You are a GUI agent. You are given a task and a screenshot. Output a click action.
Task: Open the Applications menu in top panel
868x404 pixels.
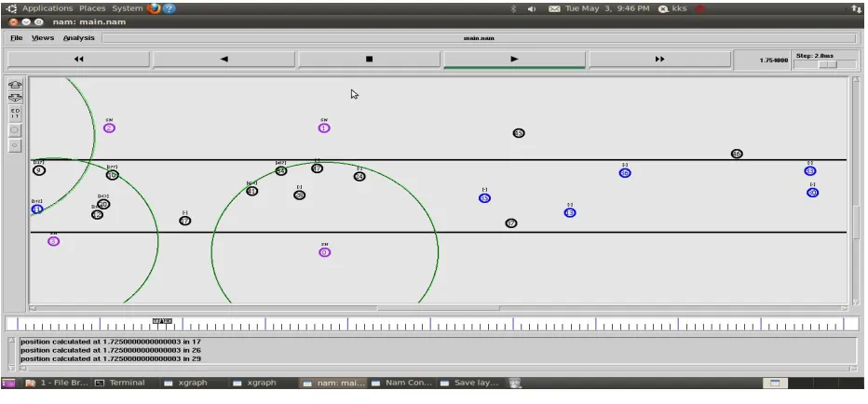coord(47,8)
